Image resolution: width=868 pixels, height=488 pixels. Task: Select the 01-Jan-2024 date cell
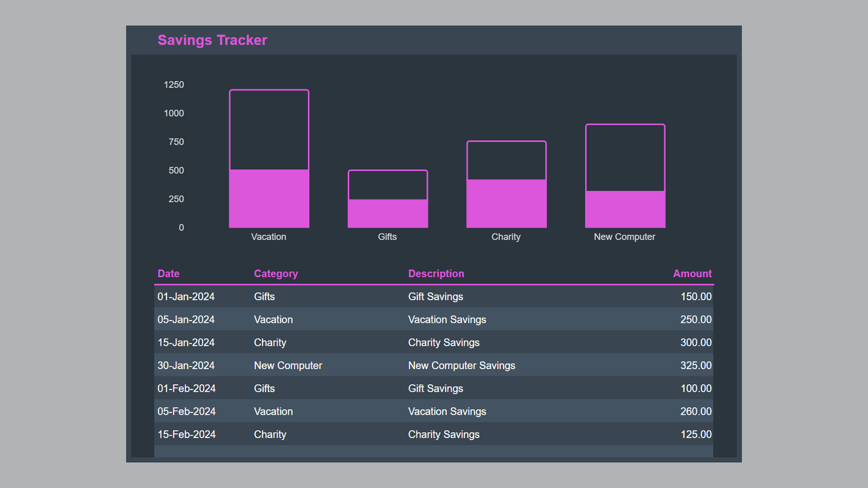(186, 297)
